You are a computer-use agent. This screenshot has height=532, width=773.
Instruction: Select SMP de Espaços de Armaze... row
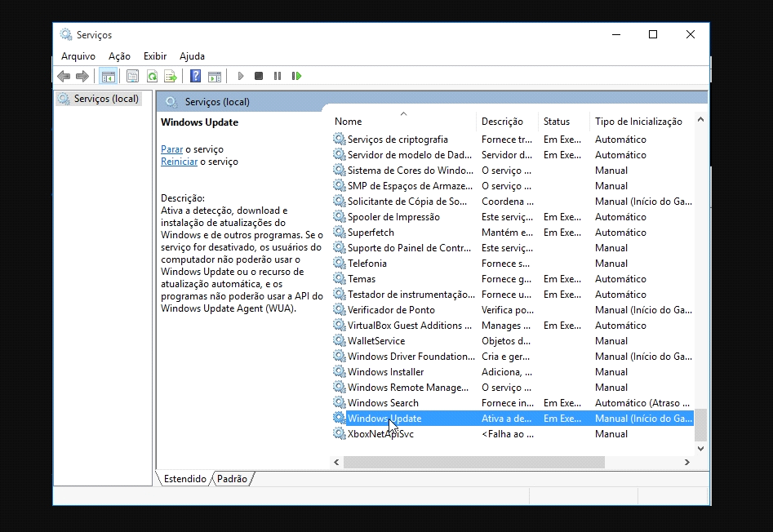(513, 186)
